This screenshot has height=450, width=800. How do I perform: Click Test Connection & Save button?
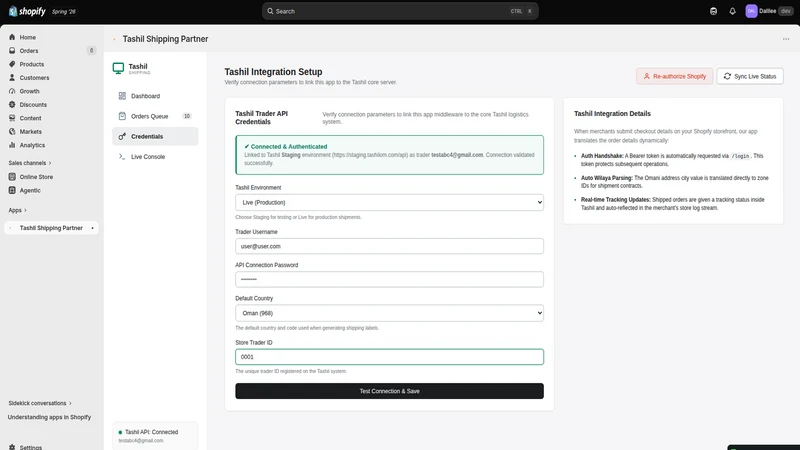coord(389,391)
